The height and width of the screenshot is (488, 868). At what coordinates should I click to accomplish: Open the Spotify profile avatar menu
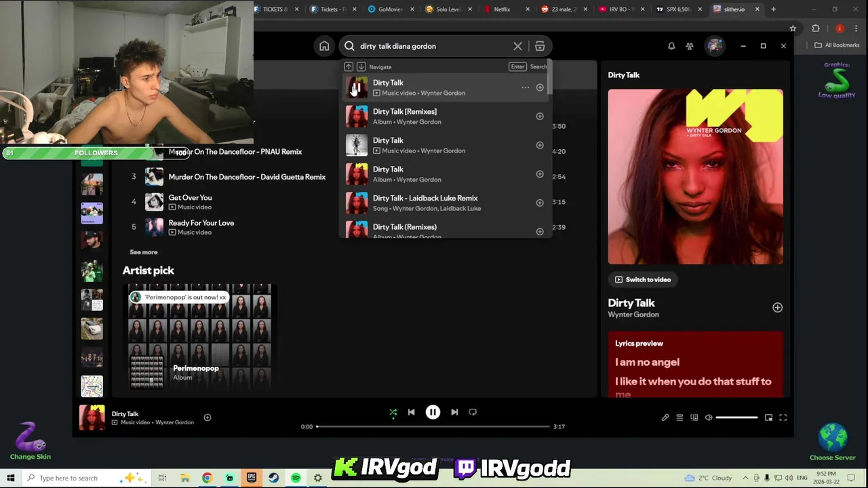715,46
